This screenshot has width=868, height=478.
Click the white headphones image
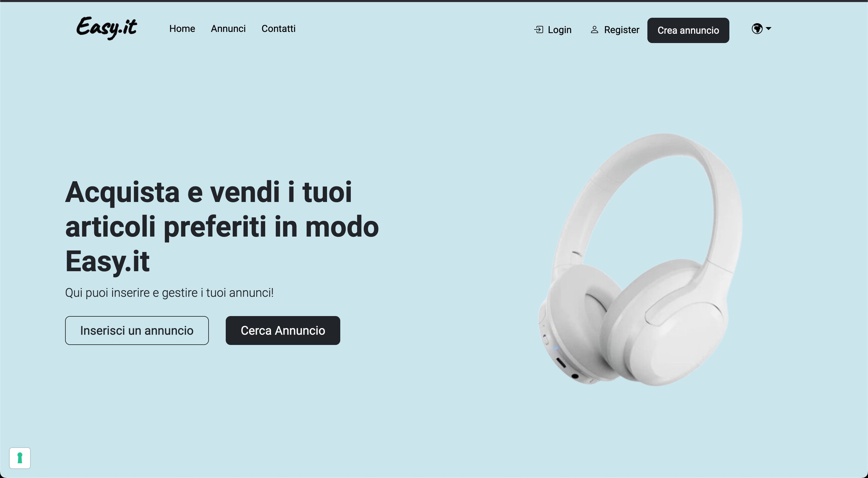[x=640, y=259]
